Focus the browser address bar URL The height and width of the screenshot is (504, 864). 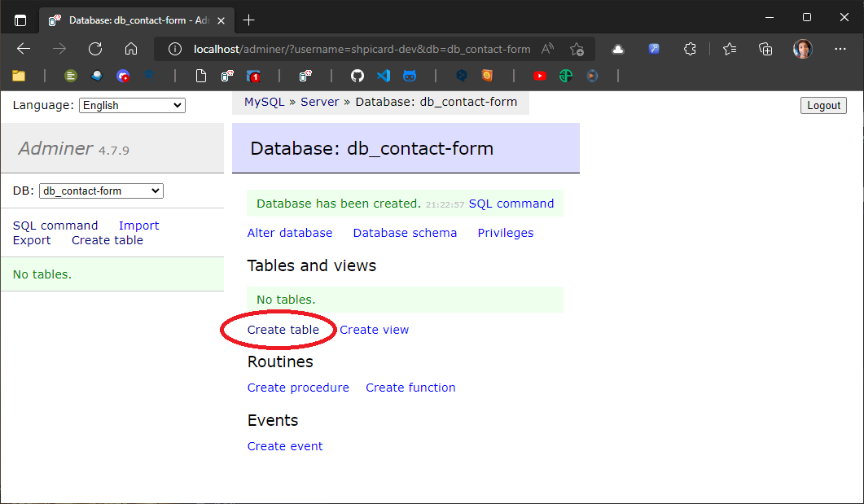[362, 49]
